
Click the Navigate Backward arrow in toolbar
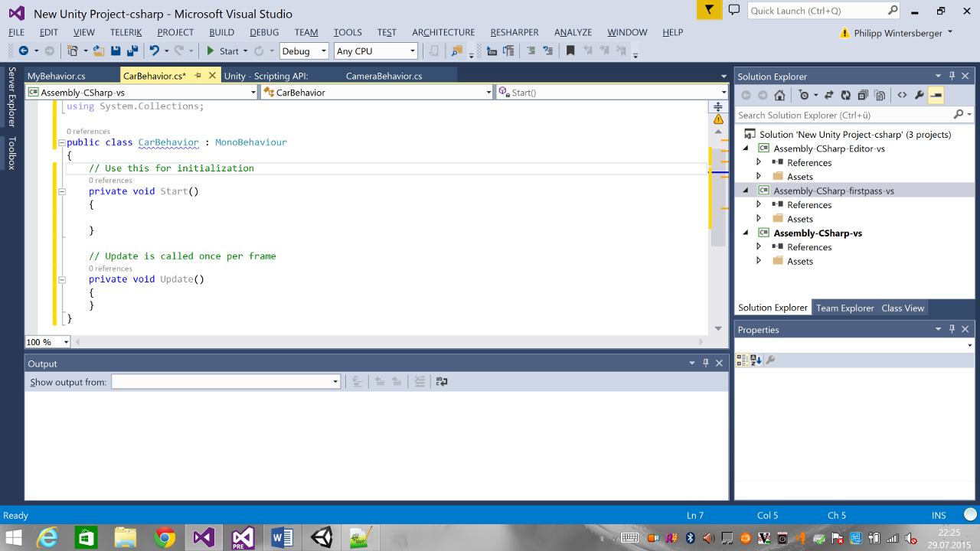click(23, 51)
